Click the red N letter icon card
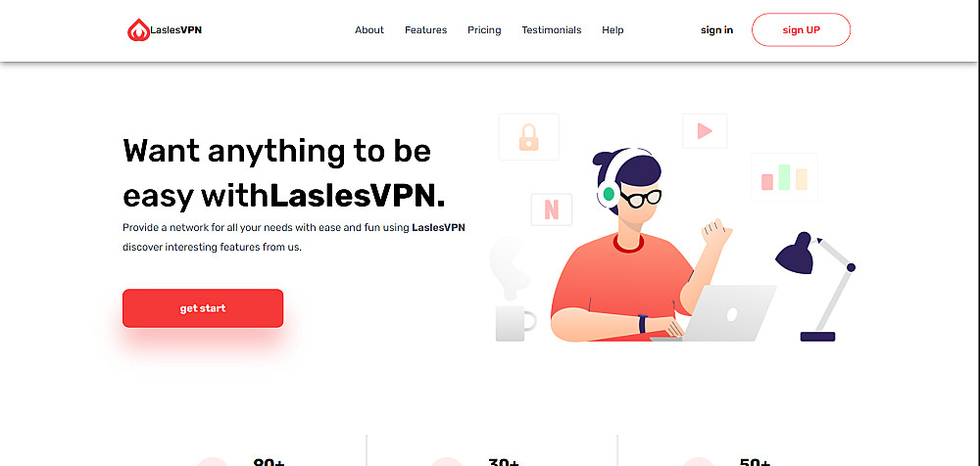Viewport: 980px width, 466px height. (551, 210)
